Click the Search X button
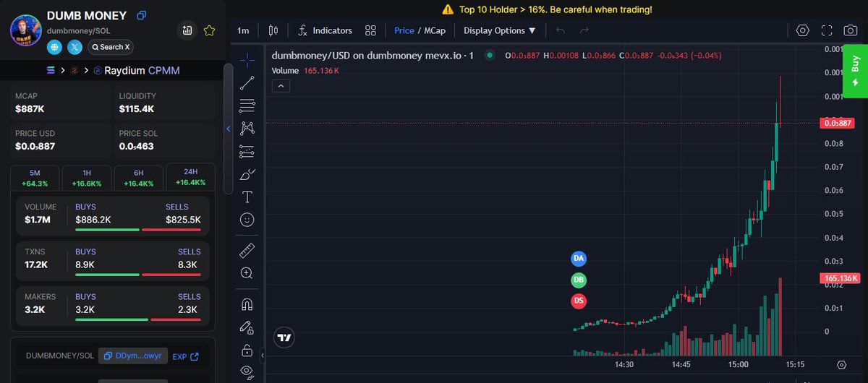 pos(111,47)
